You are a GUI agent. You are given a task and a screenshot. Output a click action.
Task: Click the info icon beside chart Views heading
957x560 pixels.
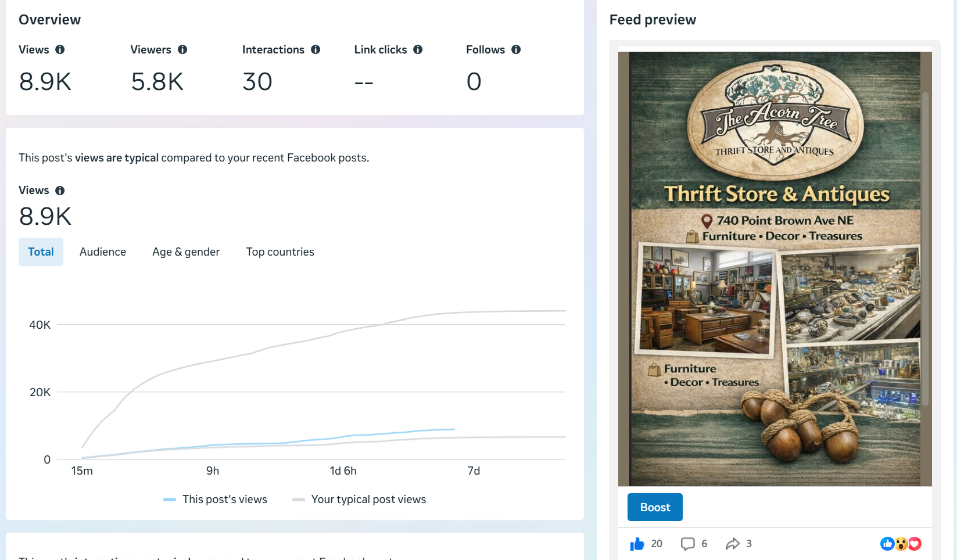click(60, 191)
